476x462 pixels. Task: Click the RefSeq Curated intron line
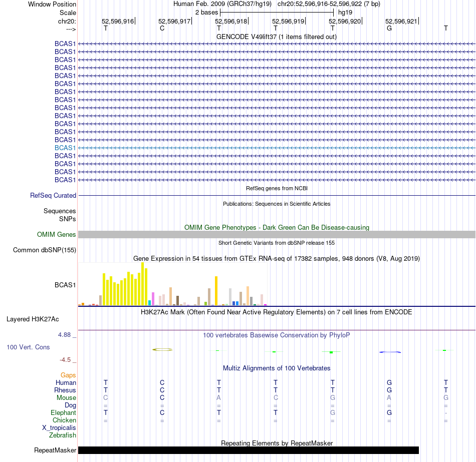click(277, 195)
